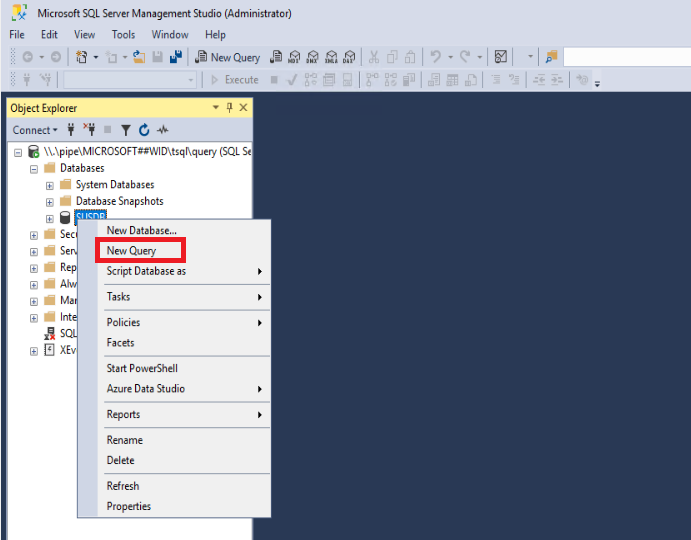Open the Tasks submenu
The height and width of the screenshot is (540, 691).
pyautogui.click(x=174, y=297)
